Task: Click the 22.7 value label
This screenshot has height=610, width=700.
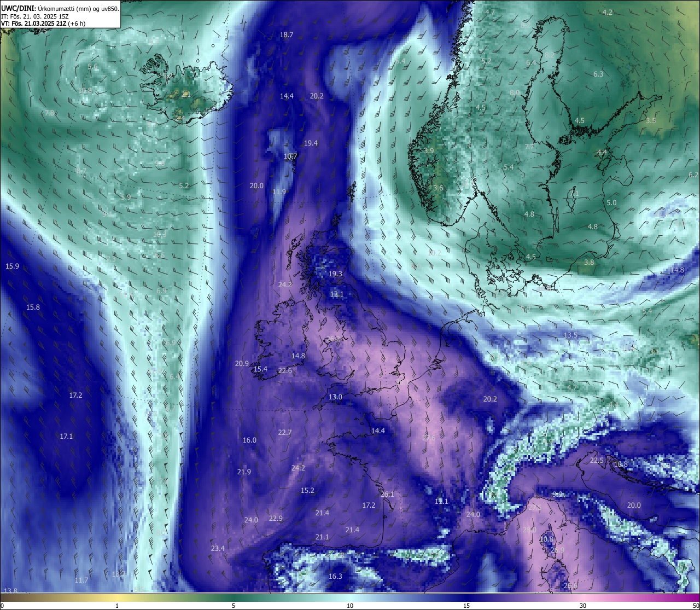Action: click(x=284, y=433)
